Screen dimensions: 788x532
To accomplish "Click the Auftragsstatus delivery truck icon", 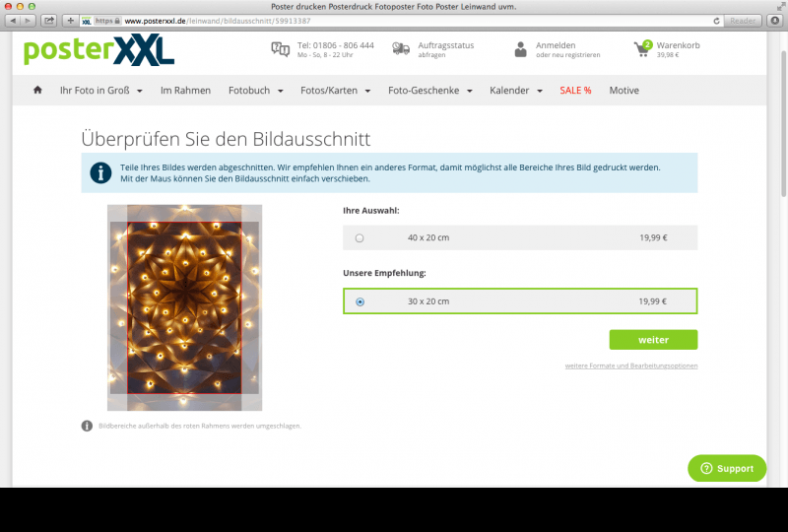I will 400,49.
